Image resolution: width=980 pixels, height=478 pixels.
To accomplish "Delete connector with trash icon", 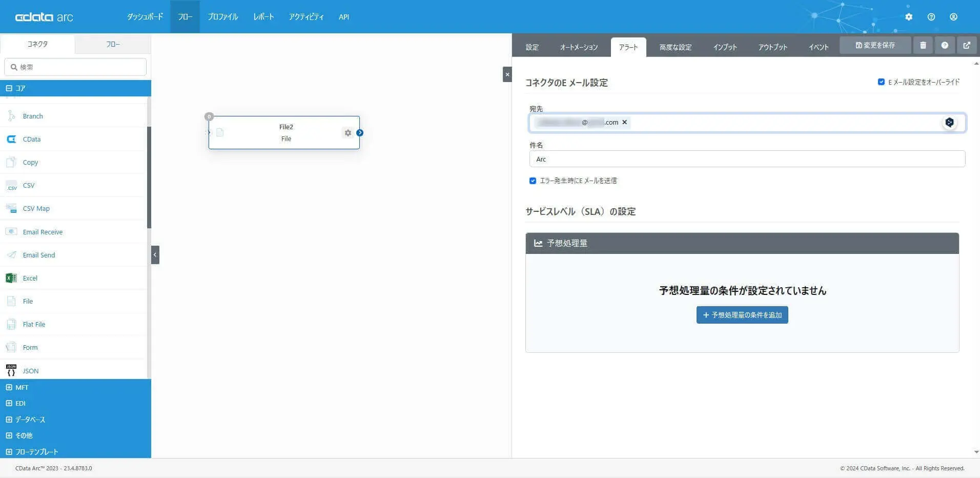I will click(923, 45).
